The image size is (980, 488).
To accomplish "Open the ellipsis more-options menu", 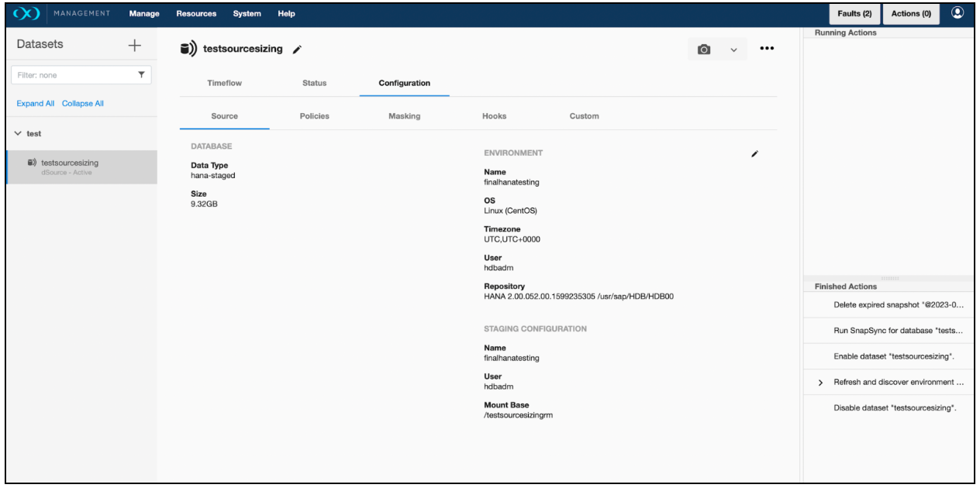I will tap(767, 48).
